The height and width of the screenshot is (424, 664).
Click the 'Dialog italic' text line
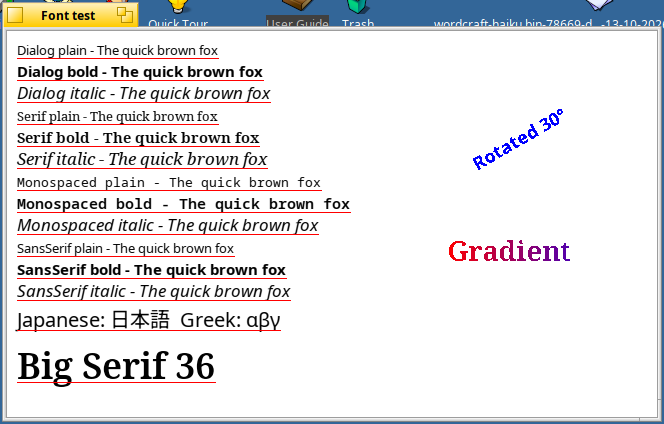coord(144,94)
